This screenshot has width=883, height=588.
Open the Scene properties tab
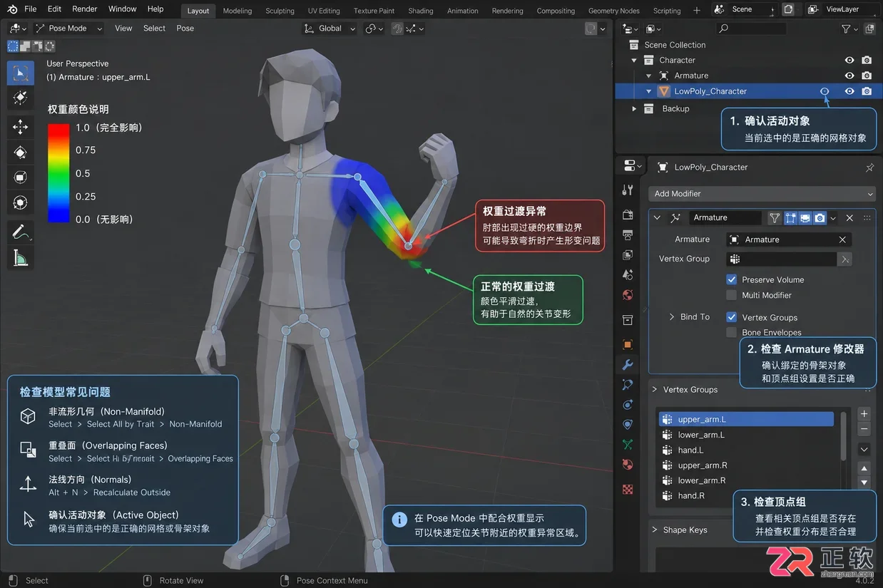[x=628, y=274]
